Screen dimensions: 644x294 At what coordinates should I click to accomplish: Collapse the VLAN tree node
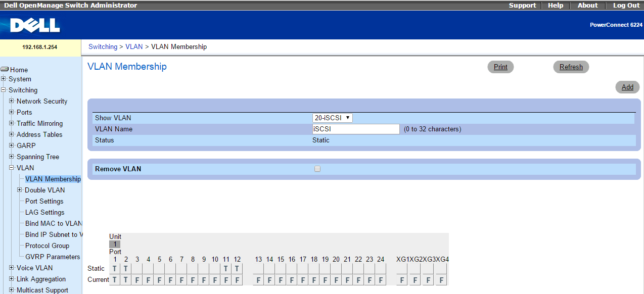coord(12,168)
